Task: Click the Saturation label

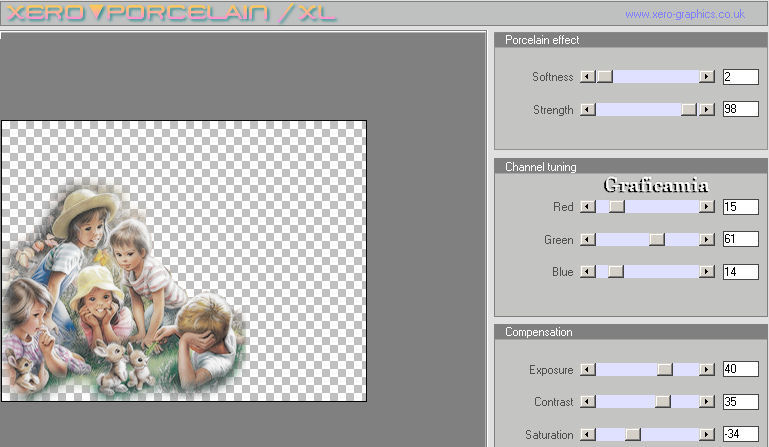Action: [549, 434]
